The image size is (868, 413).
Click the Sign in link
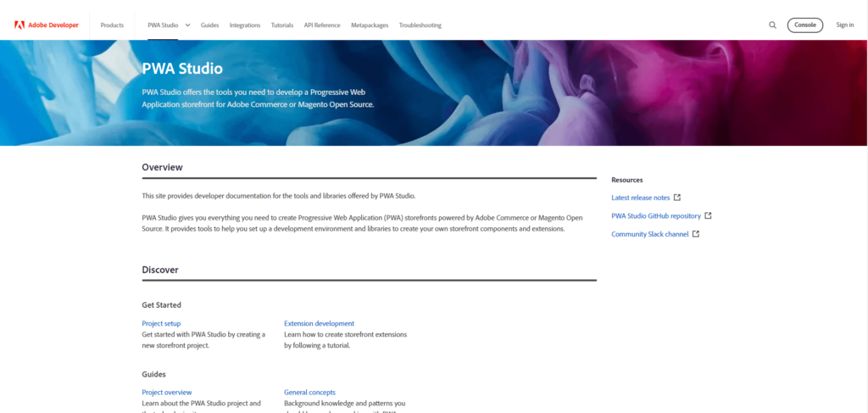(x=845, y=25)
